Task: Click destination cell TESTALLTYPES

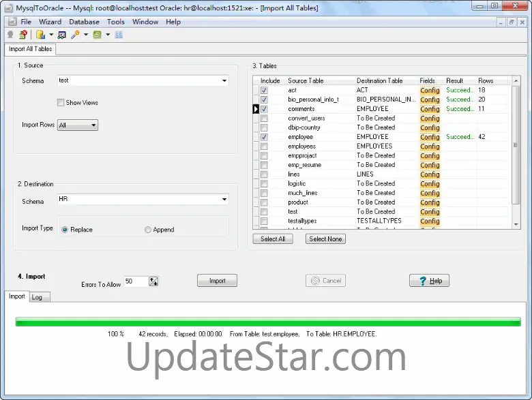Action: pyautogui.click(x=379, y=221)
